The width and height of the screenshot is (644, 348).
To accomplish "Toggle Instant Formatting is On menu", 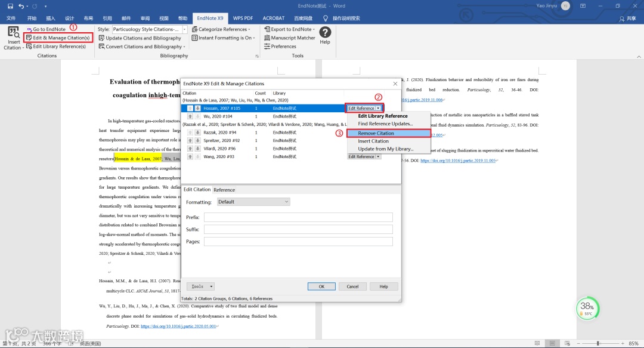I will pos(223,38).
